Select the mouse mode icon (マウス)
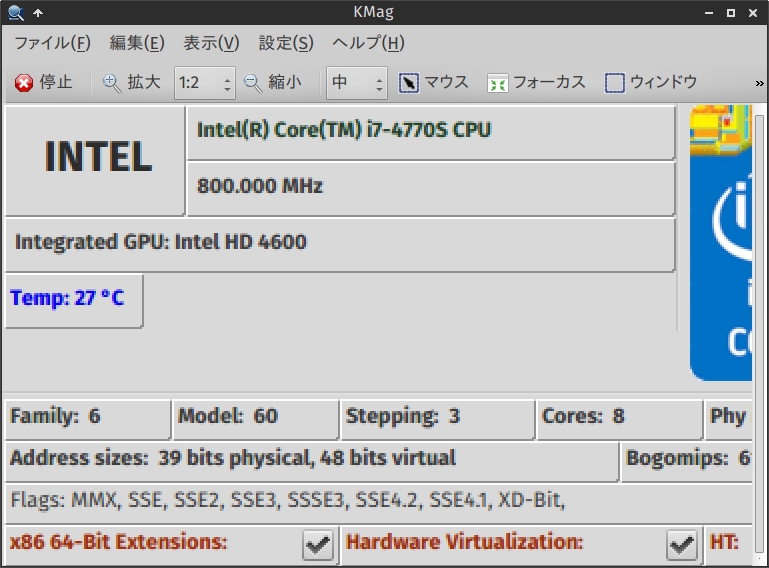Image resolution: width=769 pixels, height=568 pixels. point(409,82)
